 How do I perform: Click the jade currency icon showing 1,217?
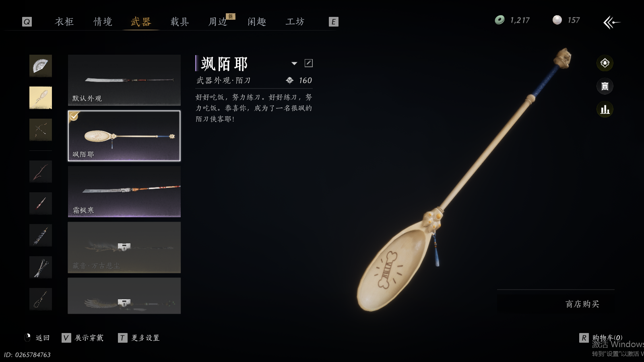click(x=500, y=20)
